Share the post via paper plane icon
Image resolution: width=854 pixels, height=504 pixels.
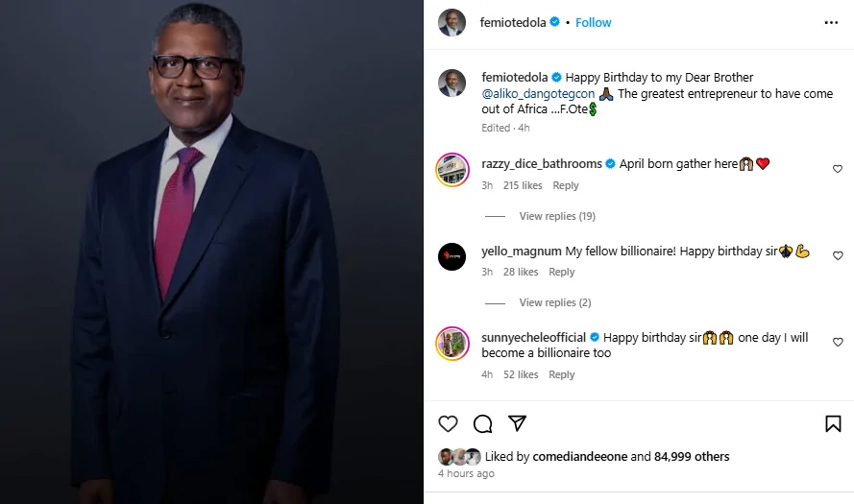[x=517, y=423]
